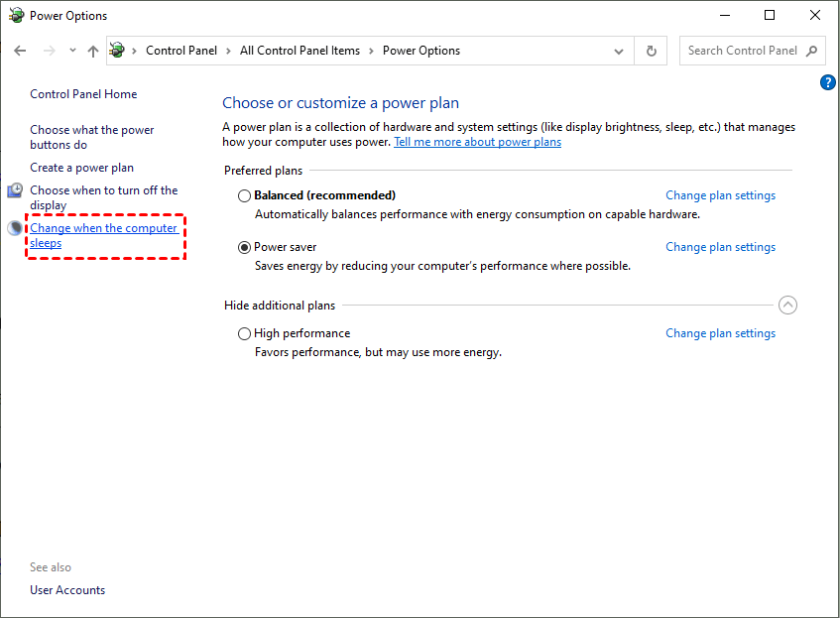The width and height of the screenshot is (840, 618).
Task: Open Tell me more about power plans
Action: (477, 142)
